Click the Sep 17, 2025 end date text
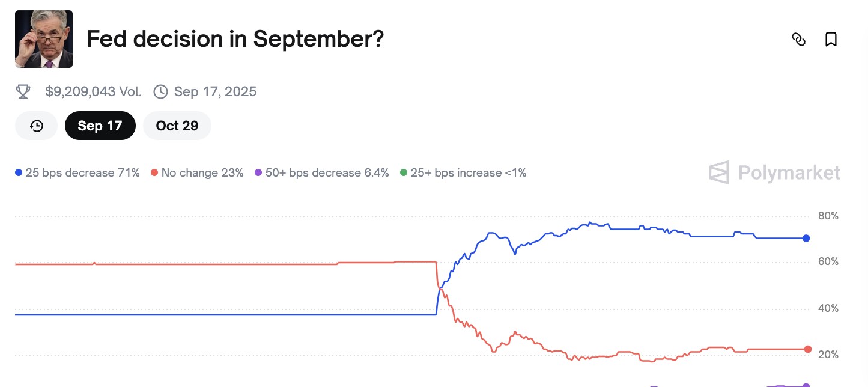 pos(215,91)
